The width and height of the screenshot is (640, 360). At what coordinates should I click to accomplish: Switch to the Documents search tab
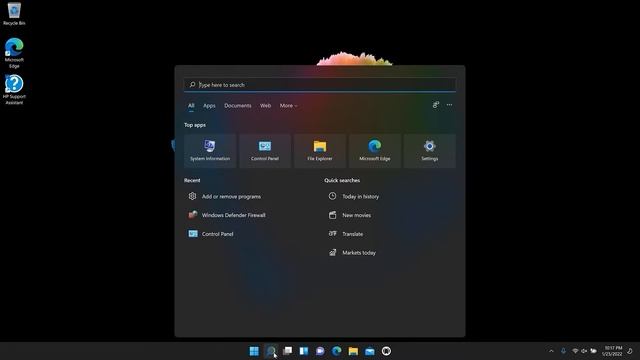(x=238, y=106)
